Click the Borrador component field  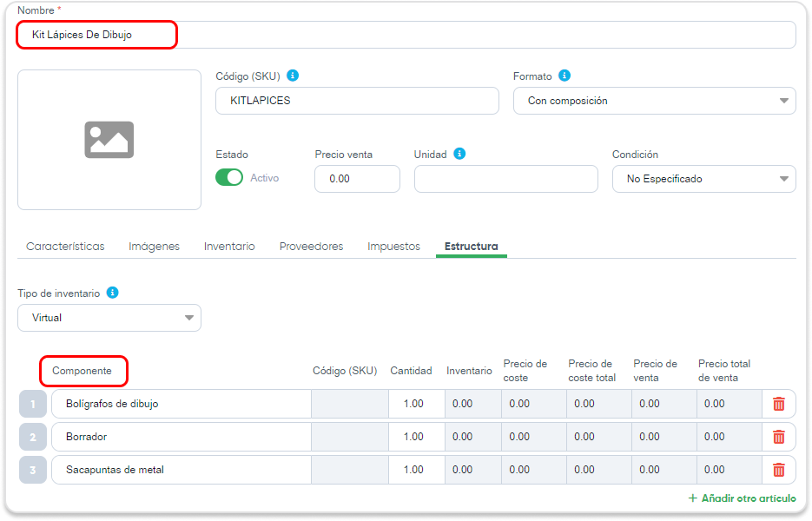point(182,437)
